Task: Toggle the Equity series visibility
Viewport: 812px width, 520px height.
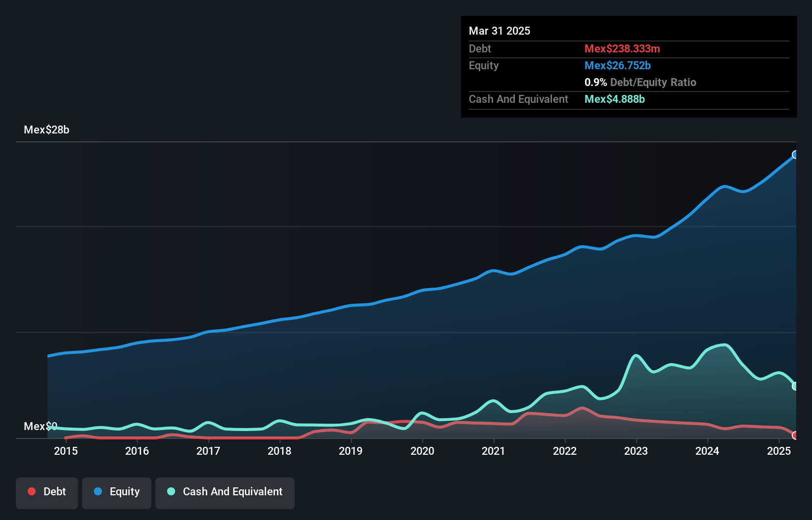Action: click(116, 492)
